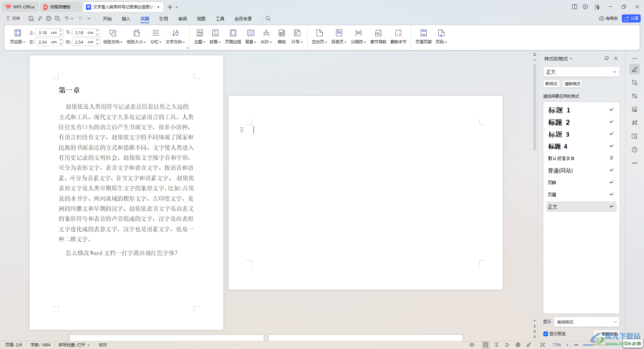Click the 新样式 button

pos(551,84)
